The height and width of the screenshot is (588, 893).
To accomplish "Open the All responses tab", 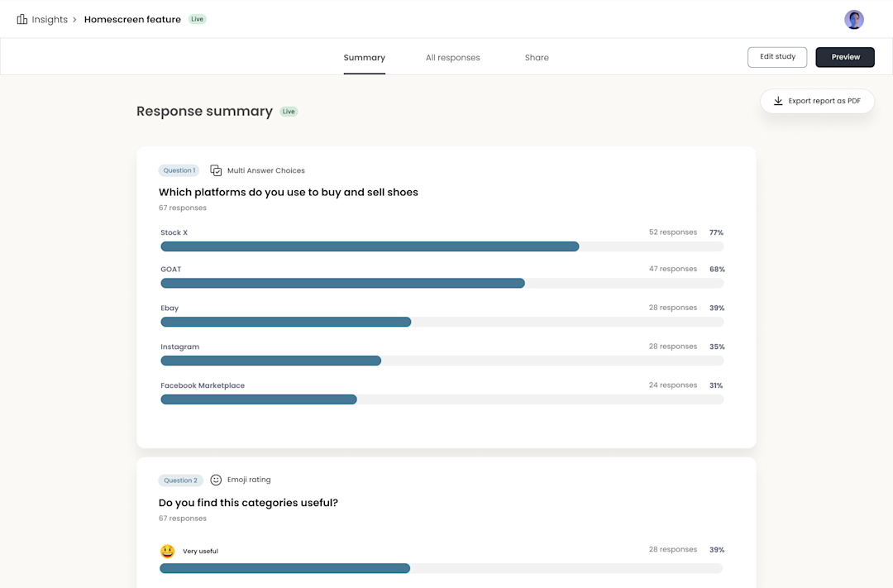I will pos(453,58).
